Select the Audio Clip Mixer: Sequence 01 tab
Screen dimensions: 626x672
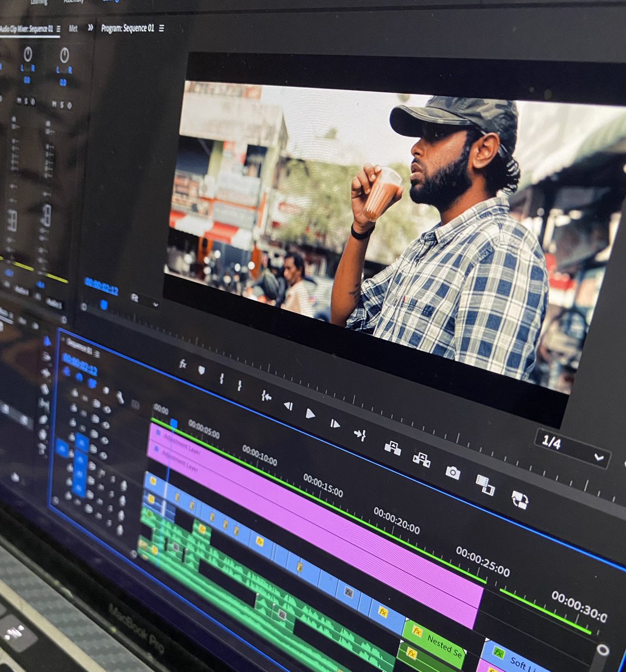pyautogui.click(x=26, y=29)
